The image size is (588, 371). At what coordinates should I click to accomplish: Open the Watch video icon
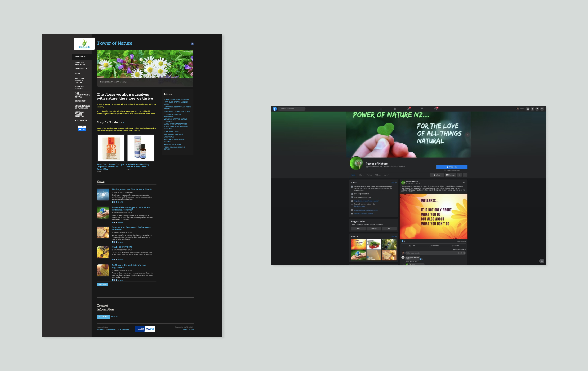coord(408,109)
